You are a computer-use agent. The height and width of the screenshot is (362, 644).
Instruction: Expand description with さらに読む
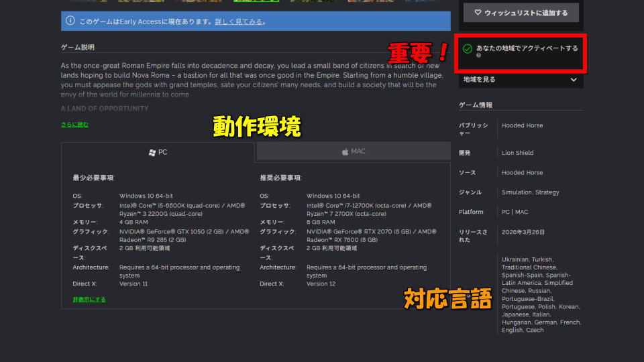pyautogui.click(x=74, y=125)
